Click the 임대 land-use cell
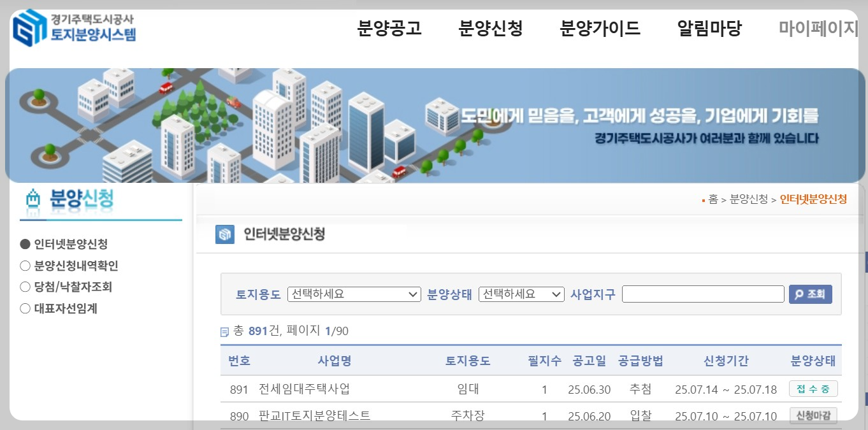868x430 pixels. pos(468,389)
